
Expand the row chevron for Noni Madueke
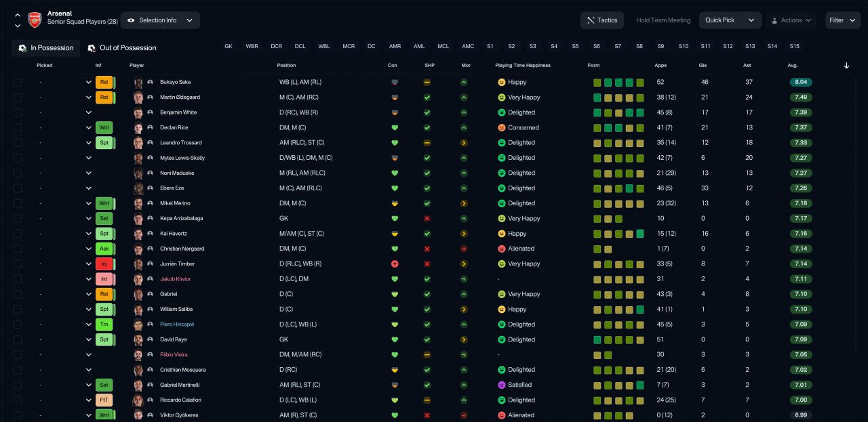[x=88, y=173]
